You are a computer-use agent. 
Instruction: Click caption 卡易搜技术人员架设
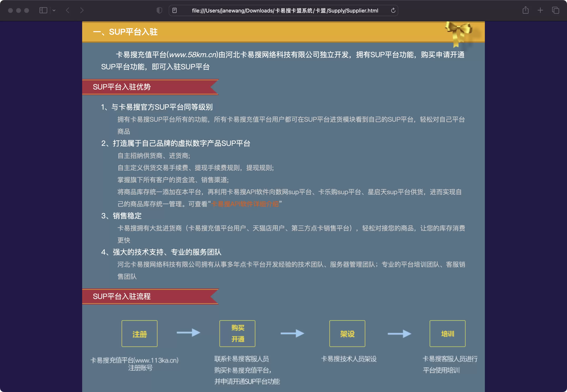click(349, 359)
